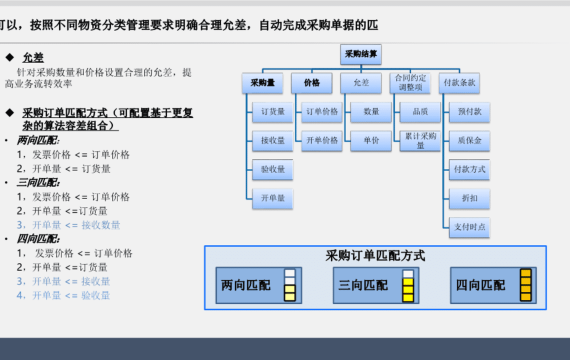The width and height of the screenshot is (570, 360).
Task: Click the 开单量 box in the diagram
Action: 273,199
